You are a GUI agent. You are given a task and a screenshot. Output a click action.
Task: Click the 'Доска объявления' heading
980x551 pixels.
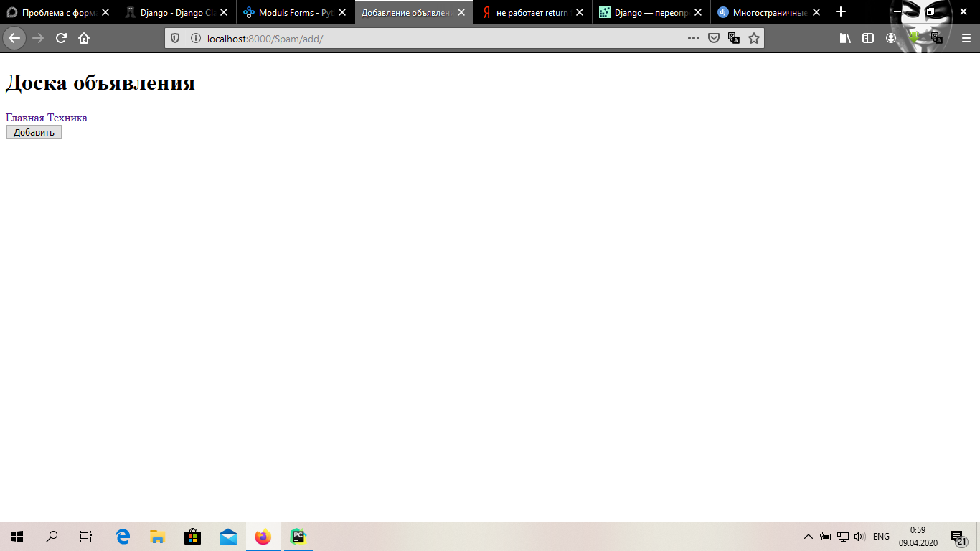click(100, 83)
